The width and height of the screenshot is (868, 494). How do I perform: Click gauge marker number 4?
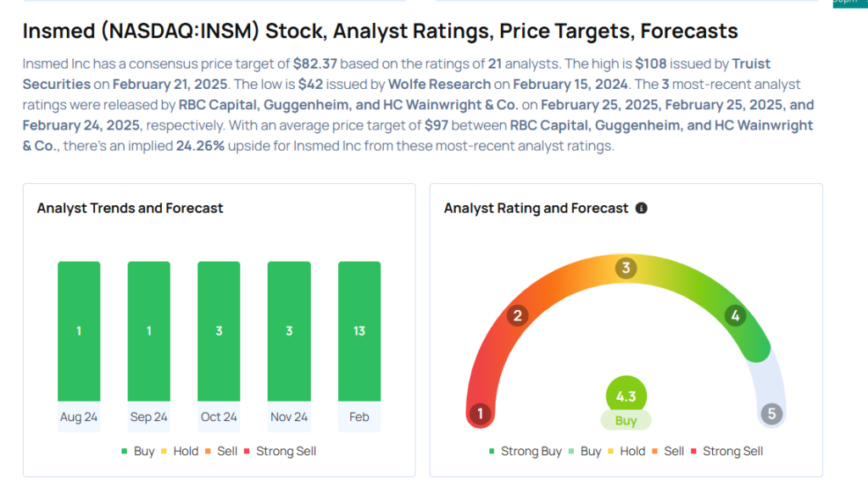coord(735,316)
